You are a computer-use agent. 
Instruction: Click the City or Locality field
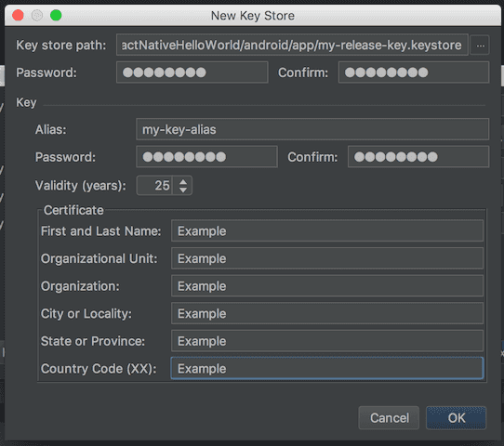[x=327, y=313]
